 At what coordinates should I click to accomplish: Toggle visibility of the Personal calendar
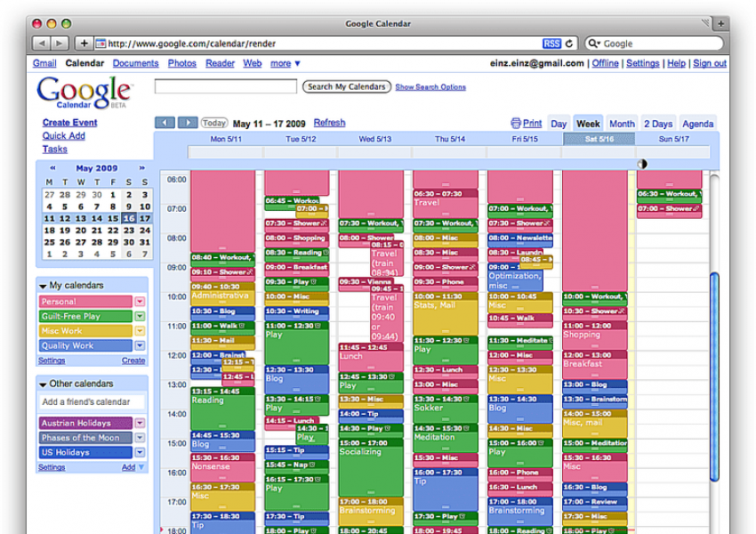tap(85, 302)
